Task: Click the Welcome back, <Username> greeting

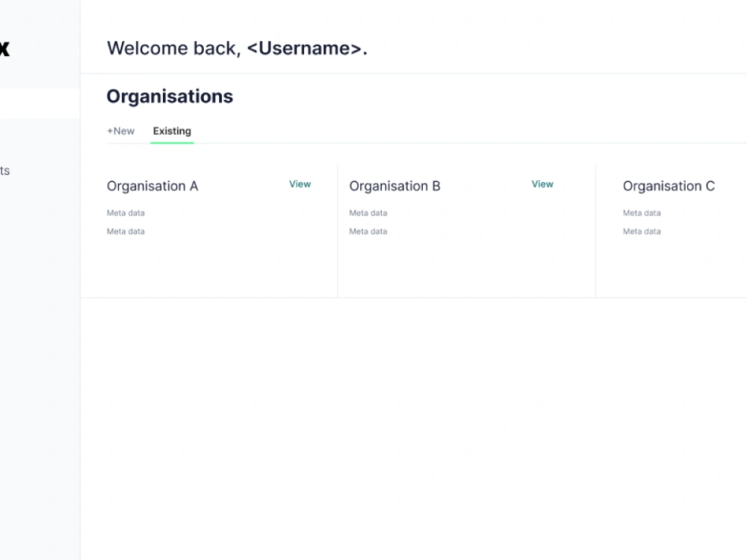Action: [x=238, y=48]
